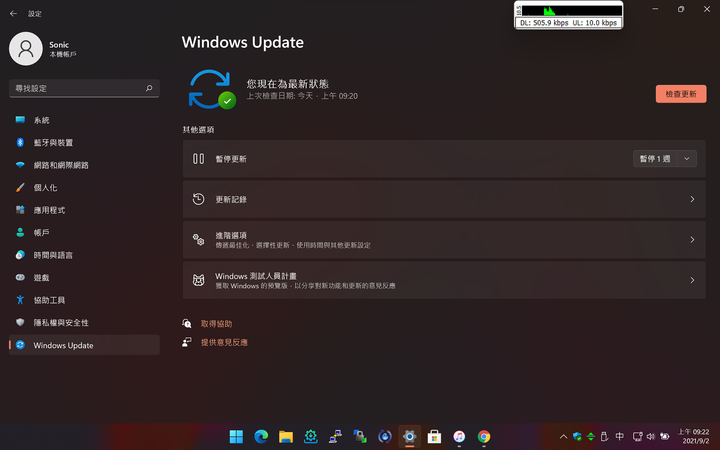The height and width of the screenshot is (450, 720).
Task: Click the Windows Update page heading
Action: tap(242, 42)
